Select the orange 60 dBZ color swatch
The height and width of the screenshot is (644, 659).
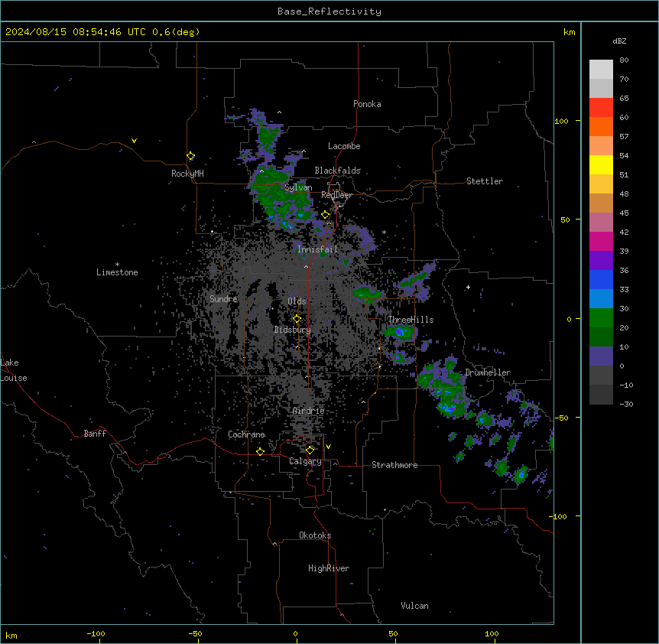[601, 126]
